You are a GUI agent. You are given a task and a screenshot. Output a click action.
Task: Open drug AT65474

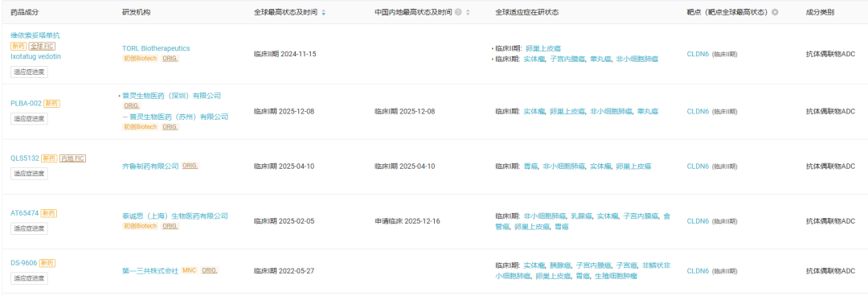point(25,213)
